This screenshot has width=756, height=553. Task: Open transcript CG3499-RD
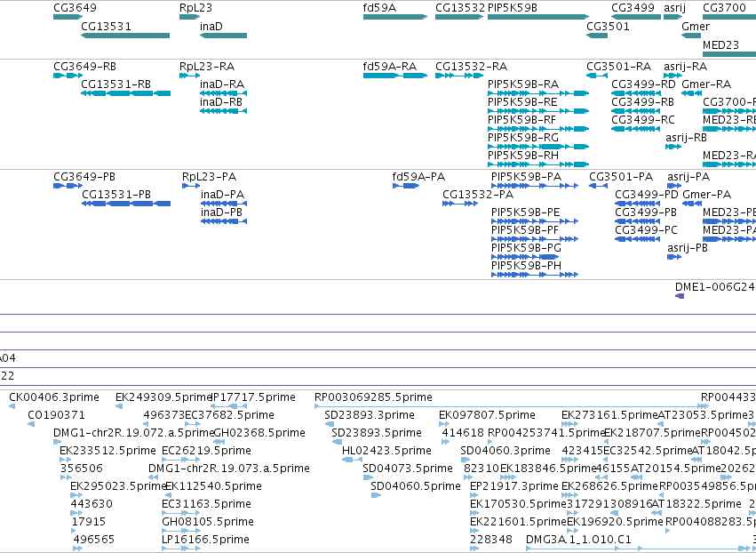pos(644,84)
